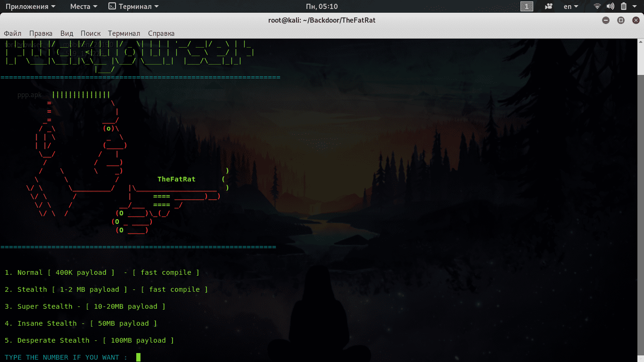644x362 pixels.
Task: Click the clock showing Пн, 05:10
Action: [322, 7]
